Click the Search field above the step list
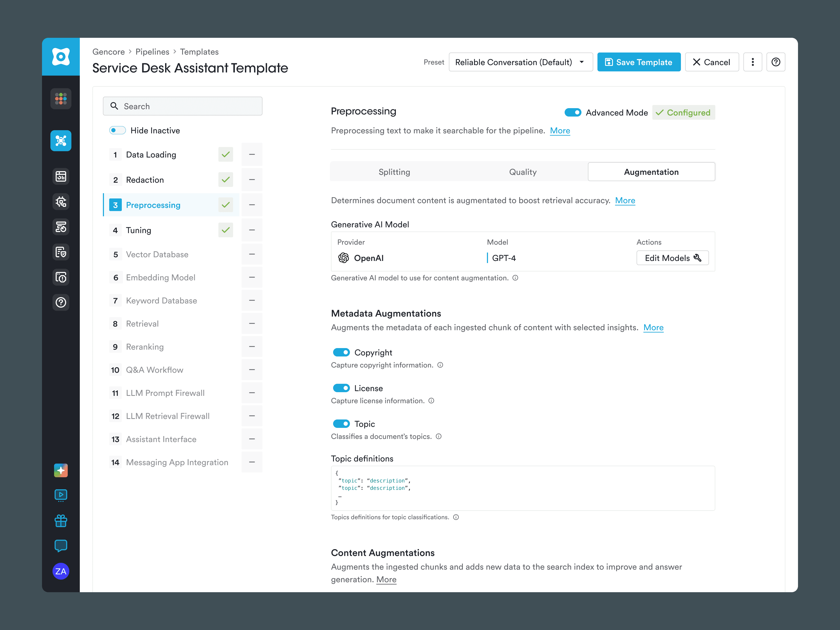840x630 pixels. point(183,106)
